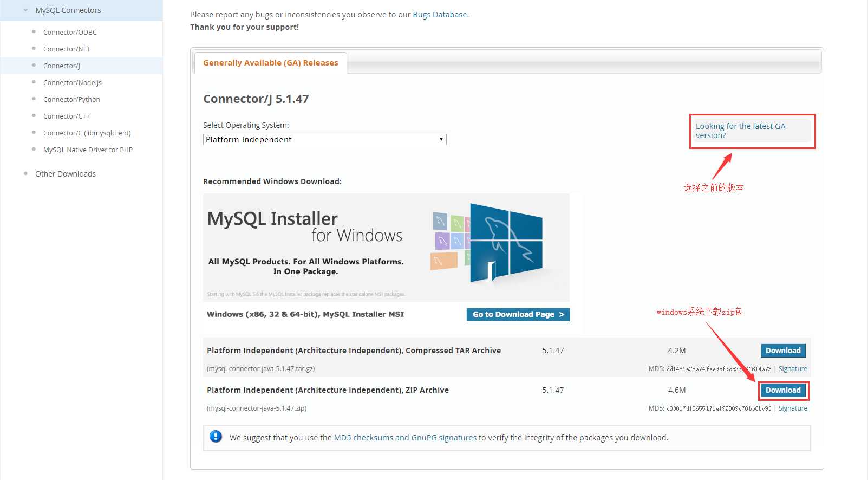Click the mysql-connector-java-5.1.47.tar.gz filename
Image resolution: width=868 pixels, height=480 pixels.
260,369
